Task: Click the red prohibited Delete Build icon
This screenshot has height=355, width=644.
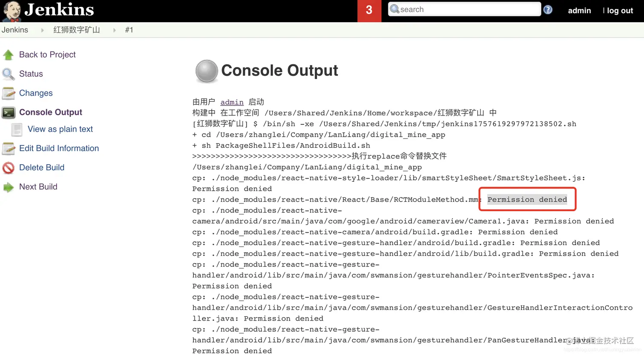Action: coord(8,168)
